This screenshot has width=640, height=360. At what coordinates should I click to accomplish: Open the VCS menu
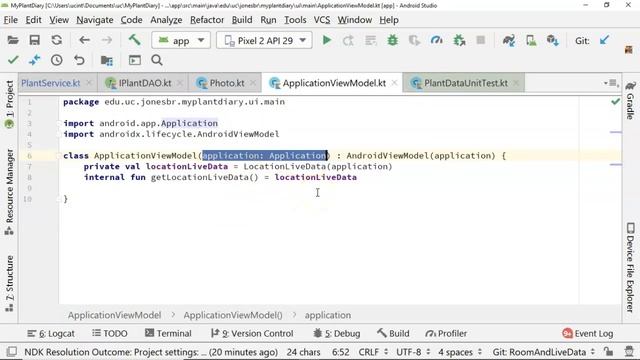click(x=322, y=20)
